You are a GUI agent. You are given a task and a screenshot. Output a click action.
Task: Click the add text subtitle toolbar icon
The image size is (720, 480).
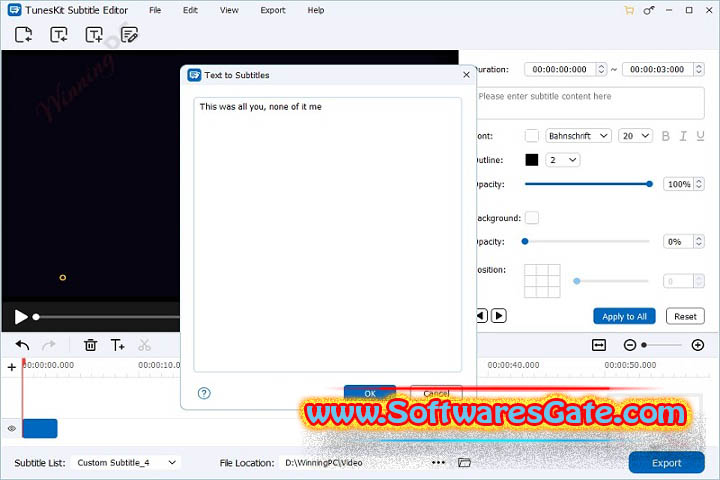tap(94, 35)
